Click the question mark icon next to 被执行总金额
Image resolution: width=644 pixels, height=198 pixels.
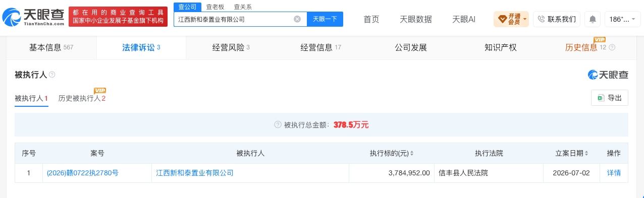pos(278,125)
